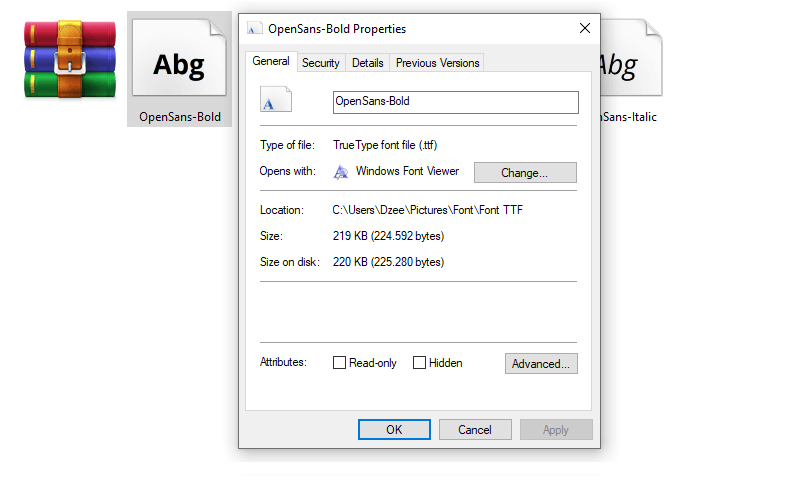This screenshot has width=800, height=496.
Task: Confirm with the OK button
Action: (x=394, y=430)
